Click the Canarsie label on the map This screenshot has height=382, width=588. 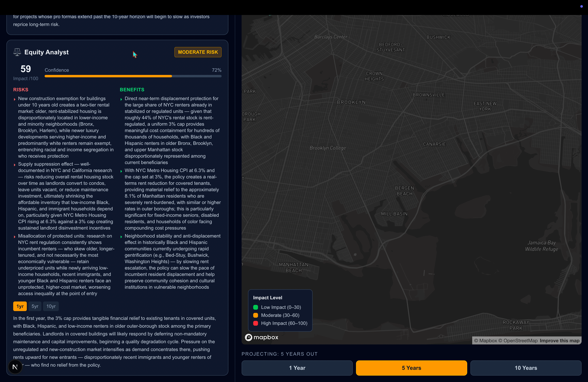[x=434, y=144]
